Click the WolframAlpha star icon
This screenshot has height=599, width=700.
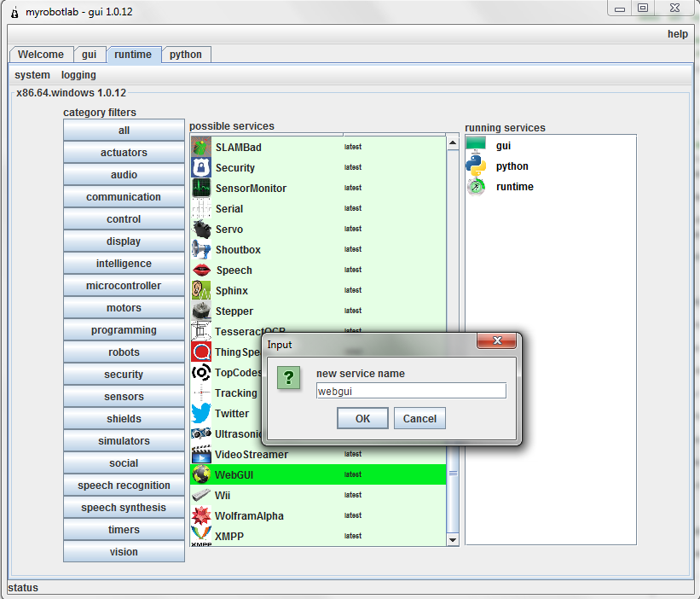(x=201, y=516)
